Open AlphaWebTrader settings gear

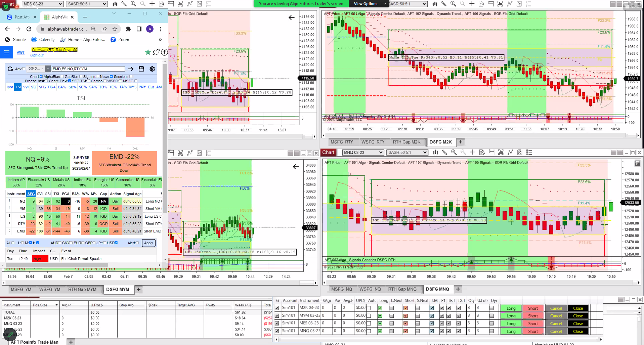click(x=152, y=69)
